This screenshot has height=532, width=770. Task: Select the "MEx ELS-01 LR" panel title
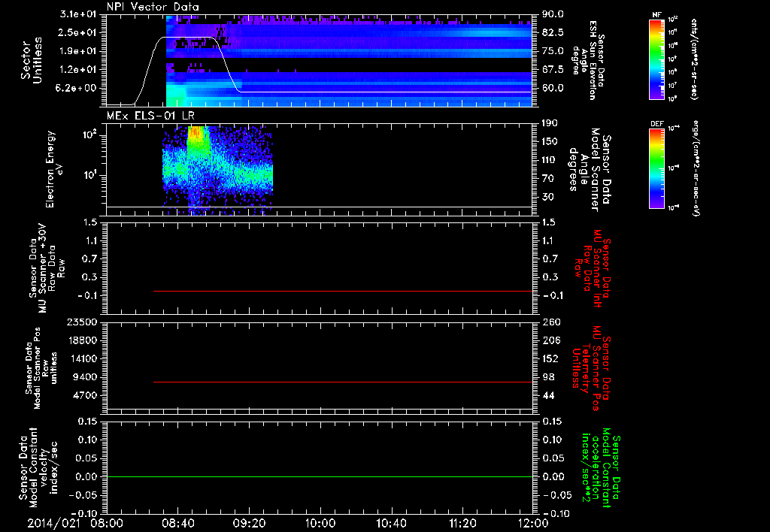coord(150,116)
